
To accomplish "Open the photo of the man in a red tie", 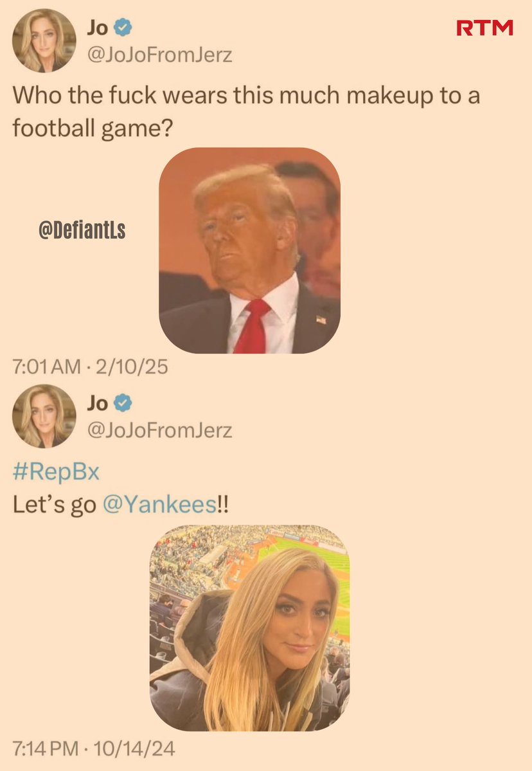I will pyautogui.click(x=249, y=250).
